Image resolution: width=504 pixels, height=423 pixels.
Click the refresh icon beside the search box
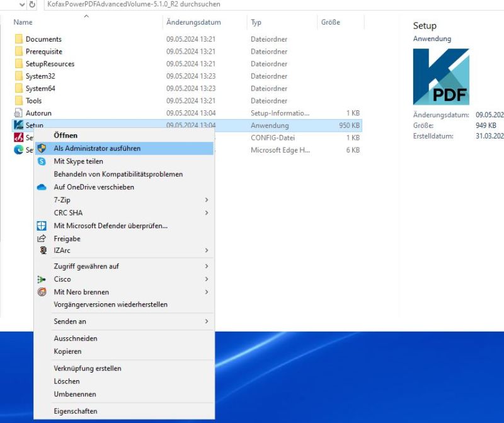click(x=32, y=4)
